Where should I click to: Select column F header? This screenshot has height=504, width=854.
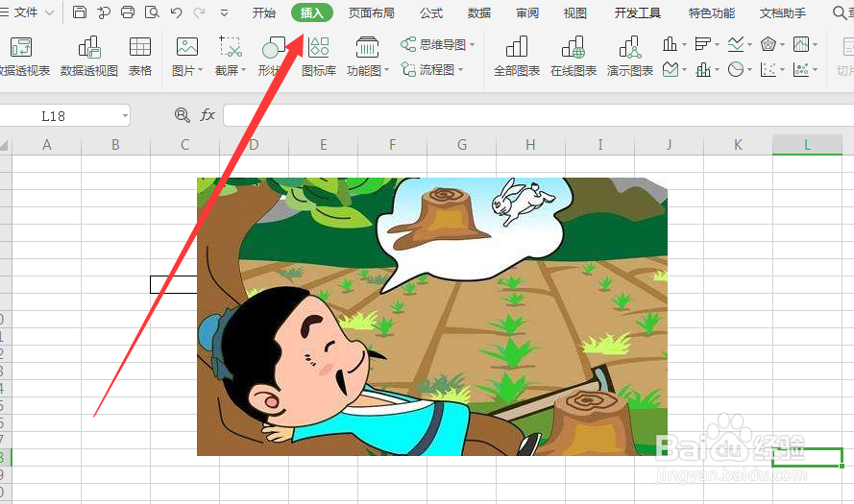392,145
